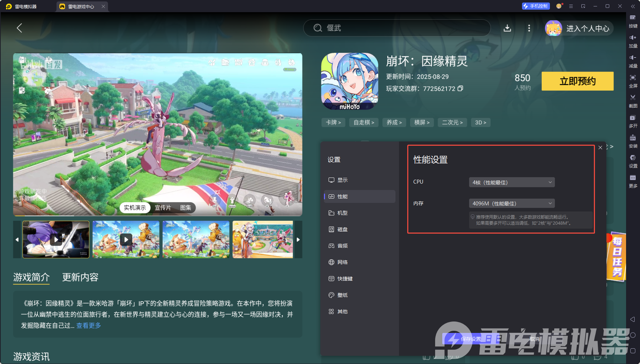
Task: Increase volume with the 加量 icon
Action: pyautogui.click(x=632, y=40)
